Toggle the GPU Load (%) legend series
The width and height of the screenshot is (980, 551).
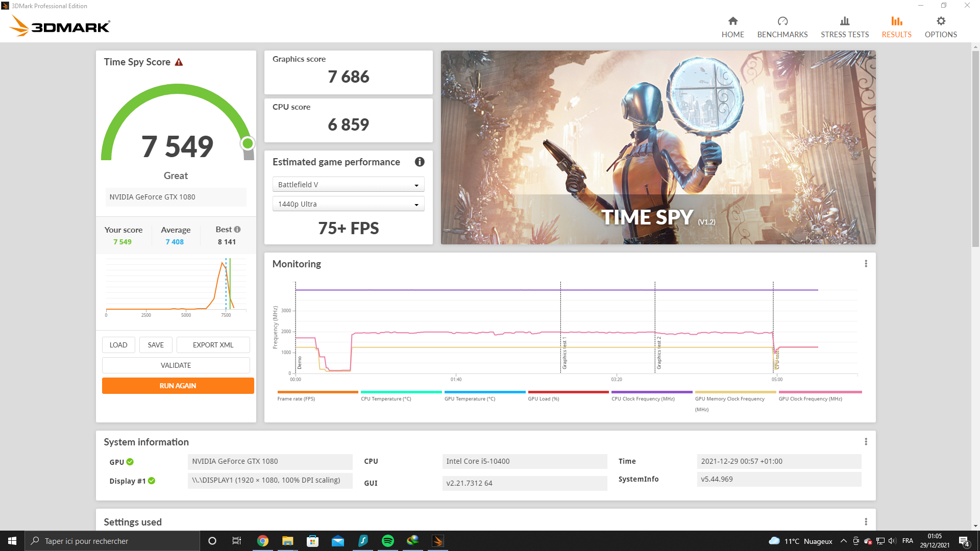coord(544,398)
